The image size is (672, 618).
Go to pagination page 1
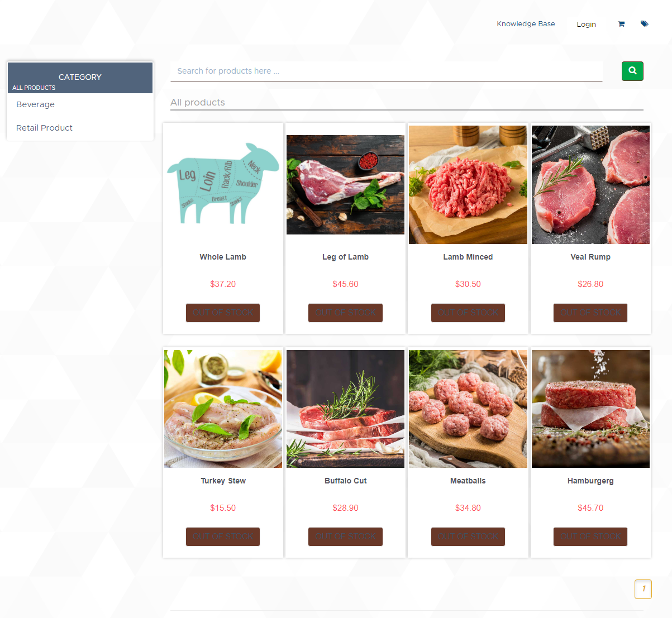[644, 589]
